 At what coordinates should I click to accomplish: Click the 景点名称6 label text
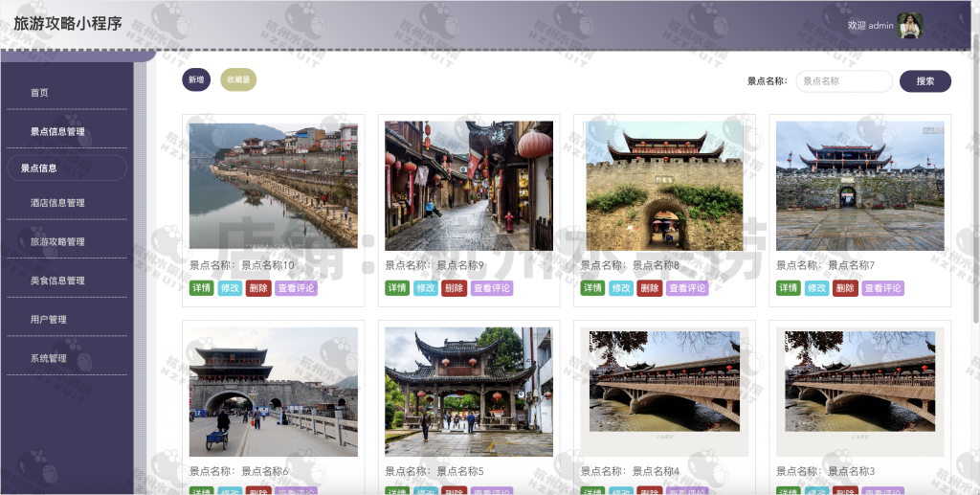(238, 471)
